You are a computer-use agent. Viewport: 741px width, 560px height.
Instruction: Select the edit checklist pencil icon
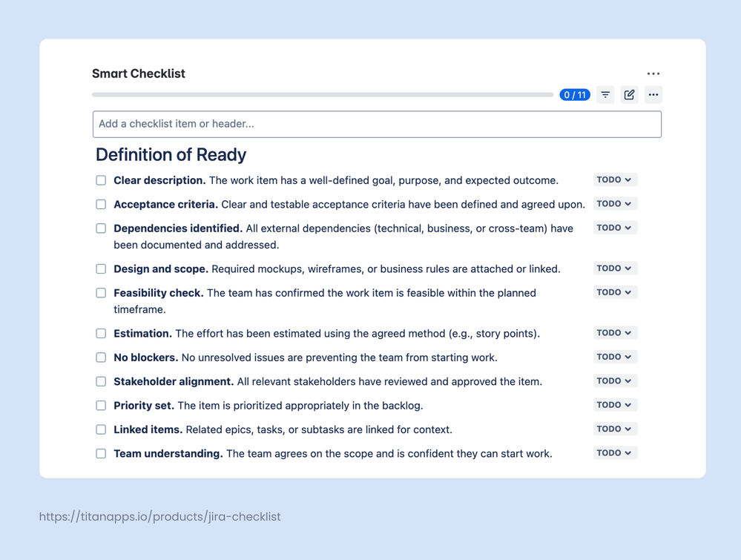coord(629,94)
